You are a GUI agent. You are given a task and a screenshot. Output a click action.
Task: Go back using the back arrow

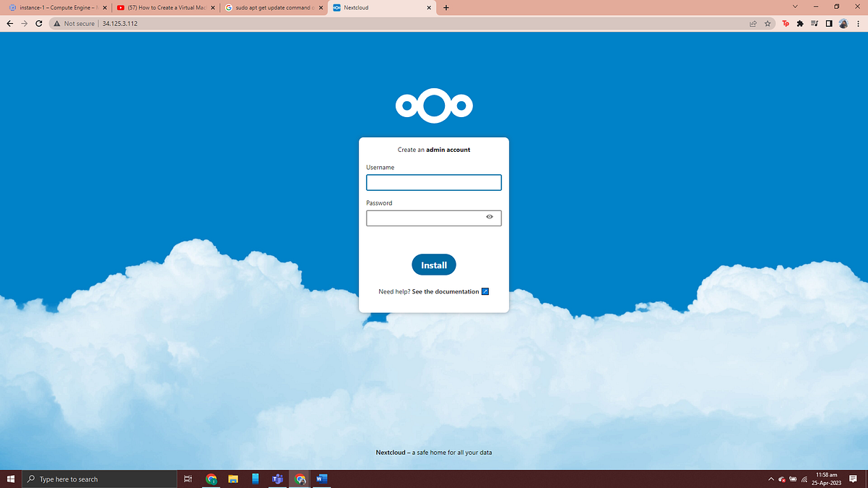pos(9,22)
